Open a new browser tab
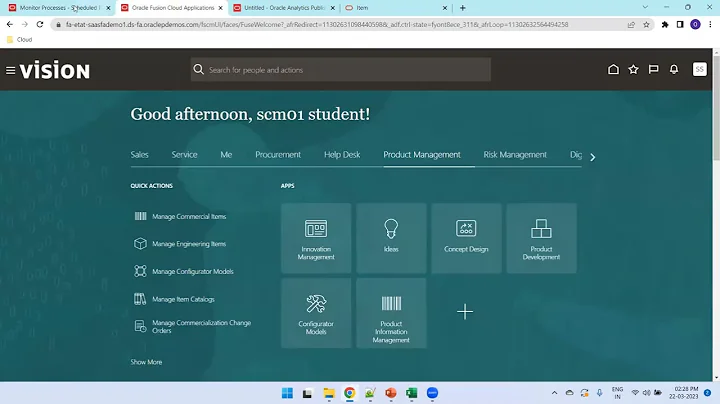Image resolution: width=720 pixels, height=404 pixels. pos(462,8)
